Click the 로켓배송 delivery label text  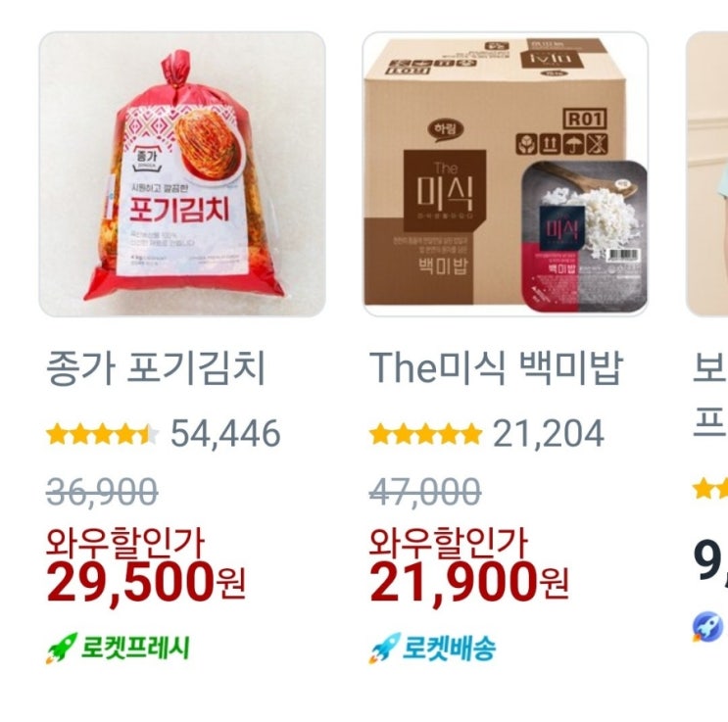(450, 648)
